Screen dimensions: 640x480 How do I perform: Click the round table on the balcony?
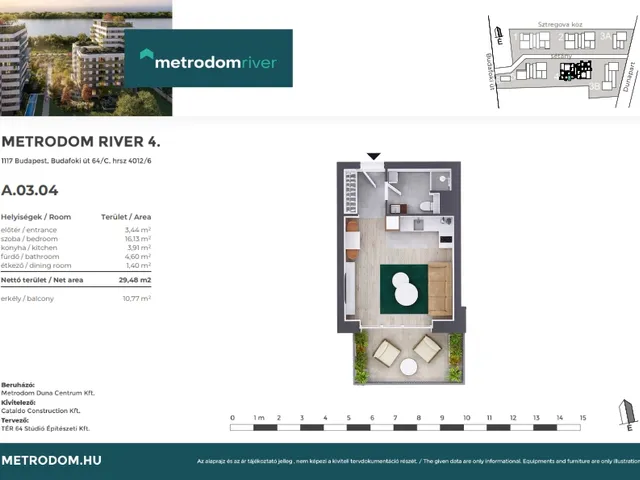(410, 367)
